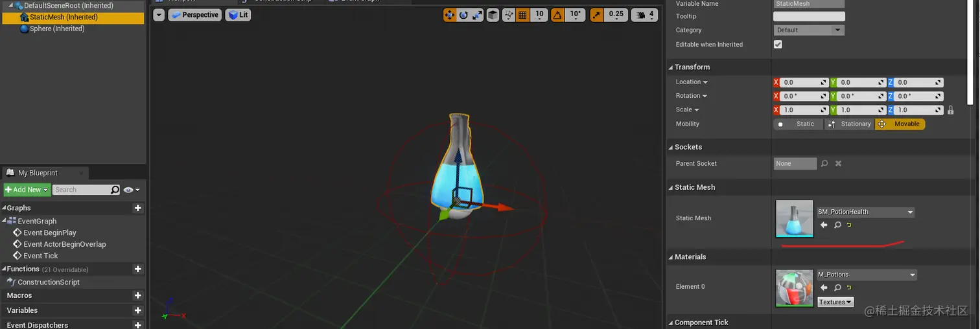
Task: Open Scale type dropdown arrow
Action: [697, 110]
